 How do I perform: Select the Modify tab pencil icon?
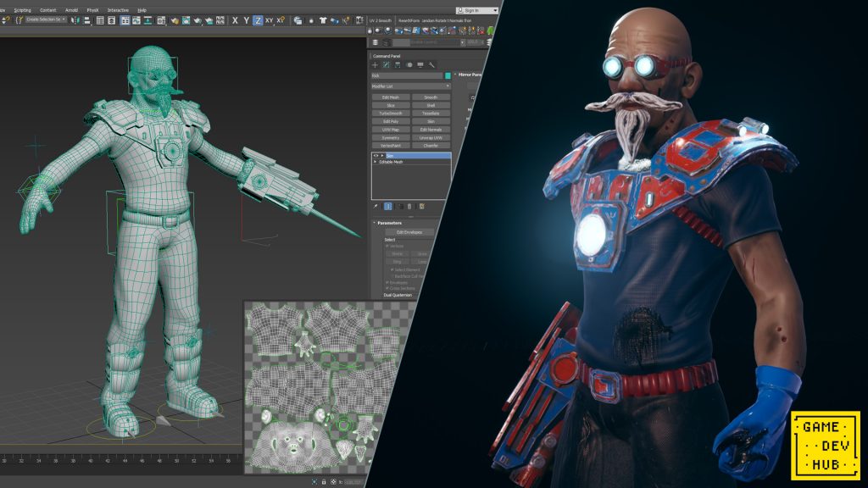point(385,64)
